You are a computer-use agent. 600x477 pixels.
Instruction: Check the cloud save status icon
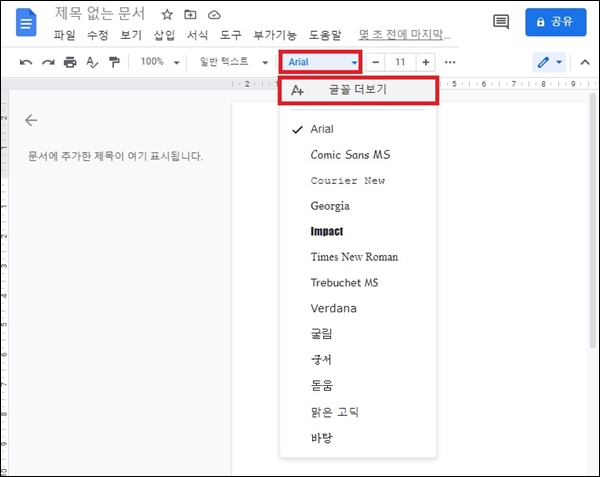[214, 15]
